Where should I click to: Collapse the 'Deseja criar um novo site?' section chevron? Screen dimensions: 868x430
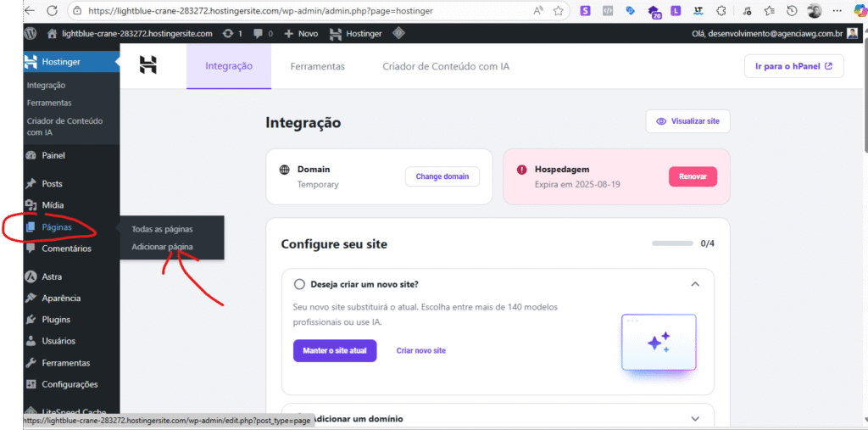coord(695,284)
